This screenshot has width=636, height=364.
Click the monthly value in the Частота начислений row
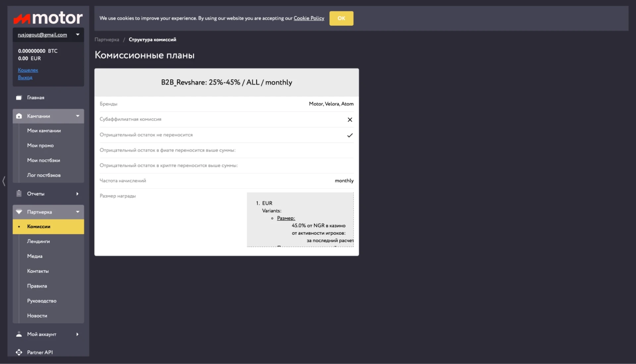[x=344, y=181]
